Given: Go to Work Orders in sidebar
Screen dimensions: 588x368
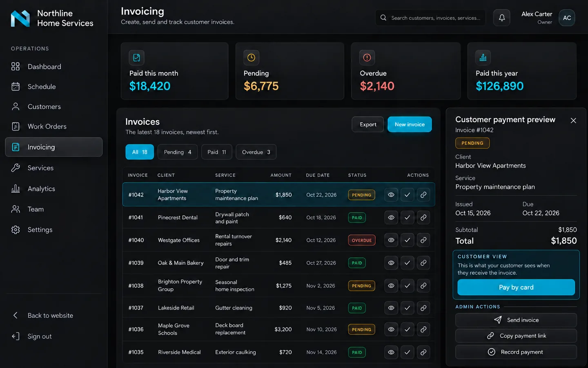Looking at the screenshot, I should click(53, 126).
